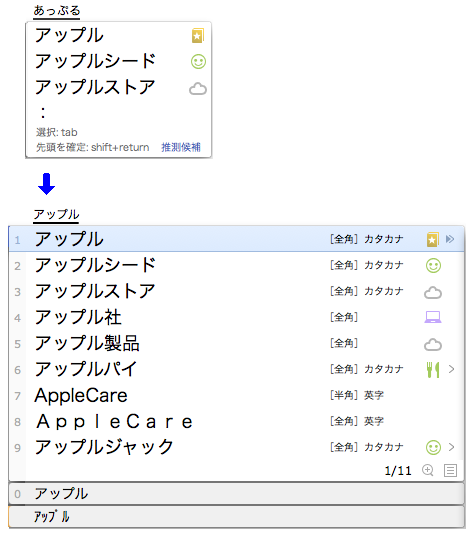475x540 pixels.
Task: Click the green smiley icon in prediction popup
Action: pyautogui.click(x=198, y=62)
